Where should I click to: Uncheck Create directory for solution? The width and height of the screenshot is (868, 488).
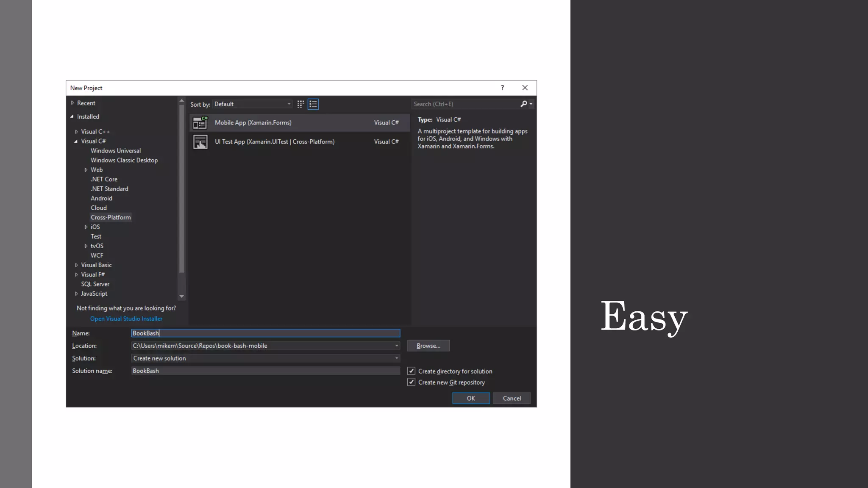(411, 371)
